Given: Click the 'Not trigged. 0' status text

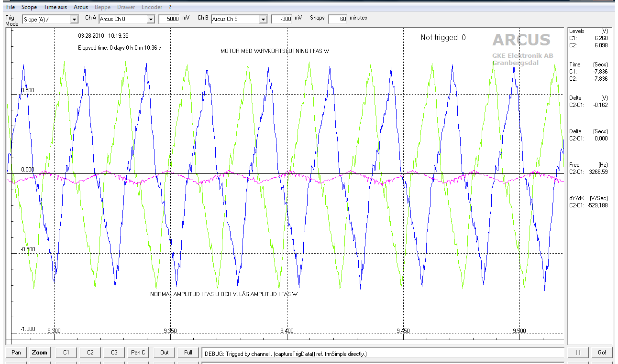Looking at the screenshot, I should 443,38.
